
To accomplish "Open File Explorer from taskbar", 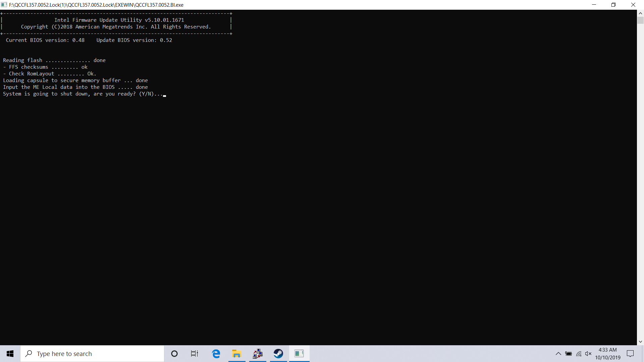I will tap(237, 354).
